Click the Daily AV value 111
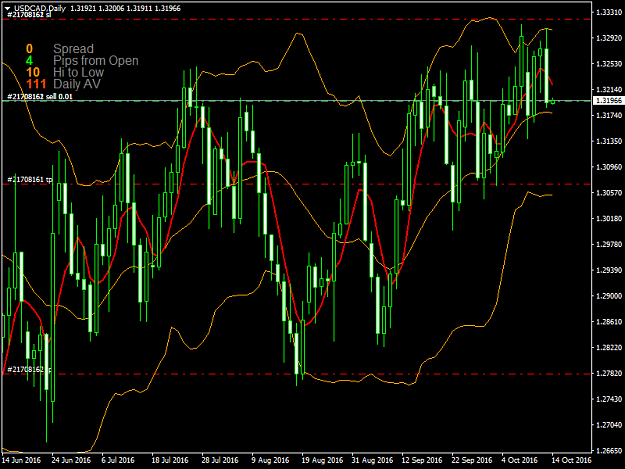Viewport: 625px width, 469px height. (x=36, y=84)
